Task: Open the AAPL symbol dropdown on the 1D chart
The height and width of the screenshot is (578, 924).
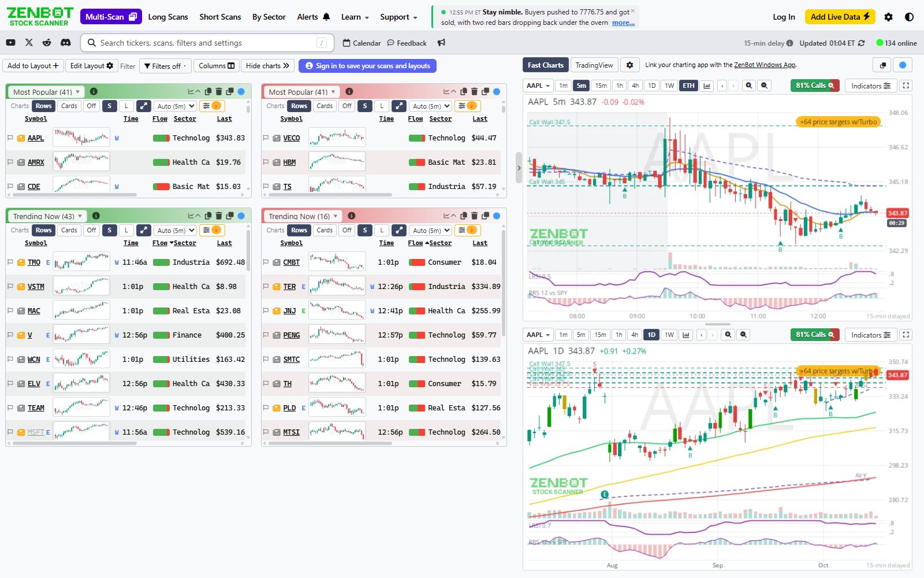Action: [x=538, y=335]
